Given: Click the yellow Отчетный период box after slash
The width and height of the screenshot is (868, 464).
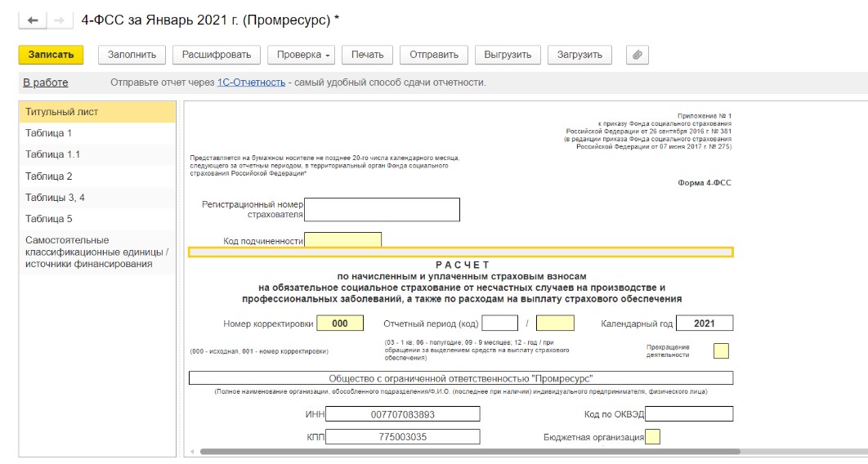Looking at the screenshot, I should click(555, 323).
